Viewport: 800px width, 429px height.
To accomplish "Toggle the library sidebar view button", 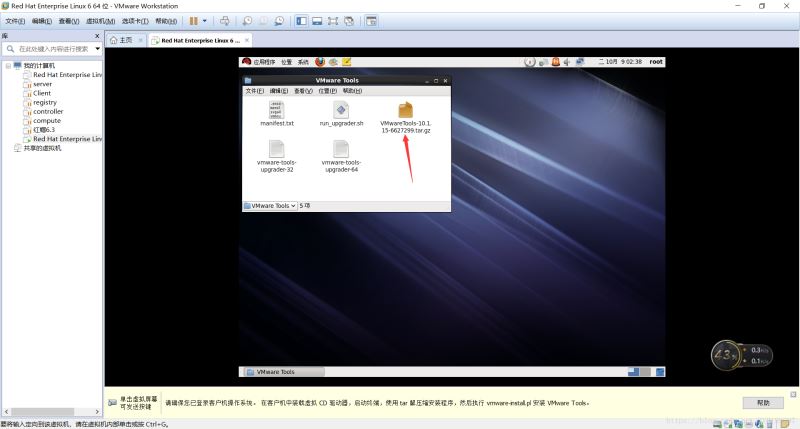I will pos(298,20).
